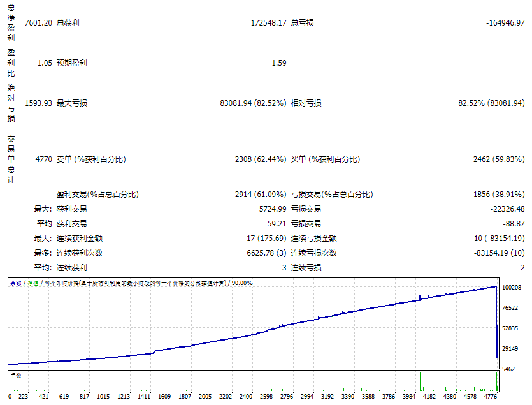Screen dimensions: 532x405
Task: Click consecutive losses value 10 (-83154.19)
Action: click(x=500, y=238)
